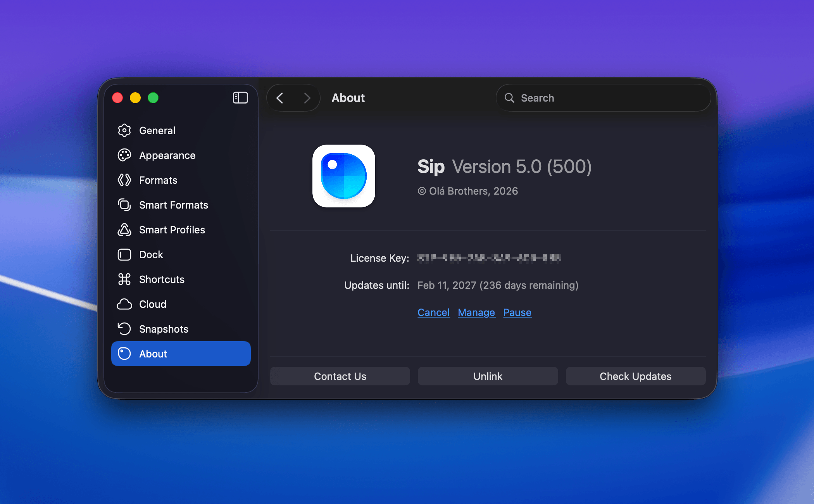Open the Appearance settings section
Image resolution: width=814 pixels, height=504 pixels.
coord(181,155)
